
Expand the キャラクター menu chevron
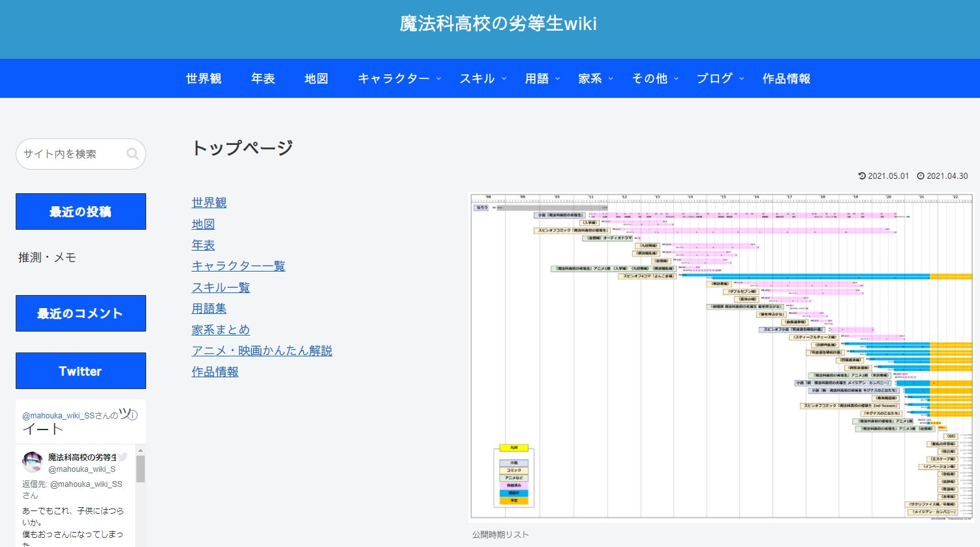pos(438,79)
